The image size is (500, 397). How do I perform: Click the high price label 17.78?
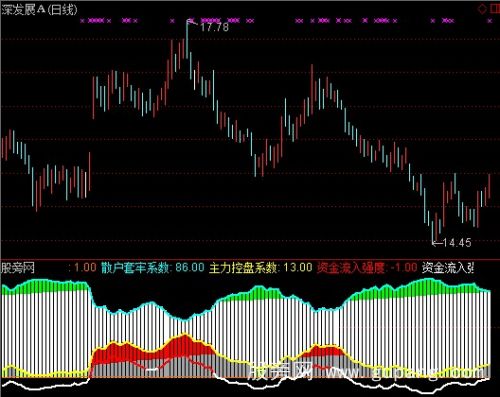pyautogui.click(x=214, y=27)
